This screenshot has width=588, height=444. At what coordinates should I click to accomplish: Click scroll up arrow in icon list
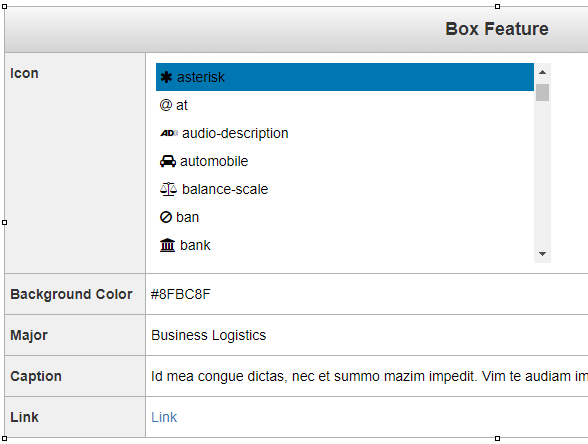click(542, 72)
